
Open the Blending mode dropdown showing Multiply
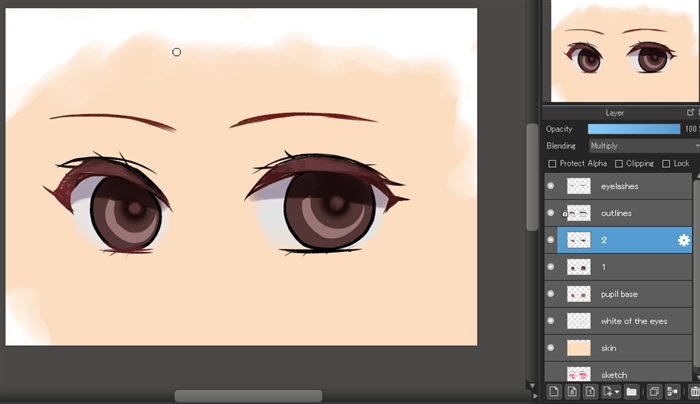[644, 146]
